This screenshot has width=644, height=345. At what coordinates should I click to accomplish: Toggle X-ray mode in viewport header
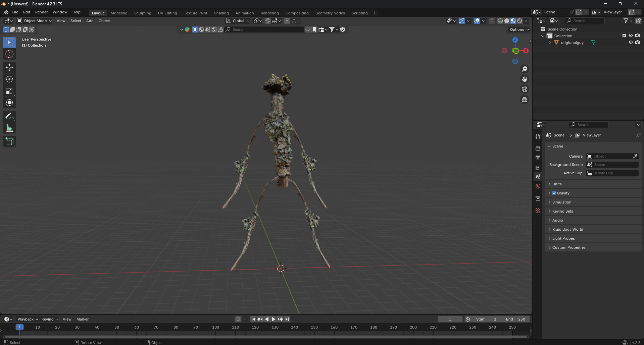[492, 21]
